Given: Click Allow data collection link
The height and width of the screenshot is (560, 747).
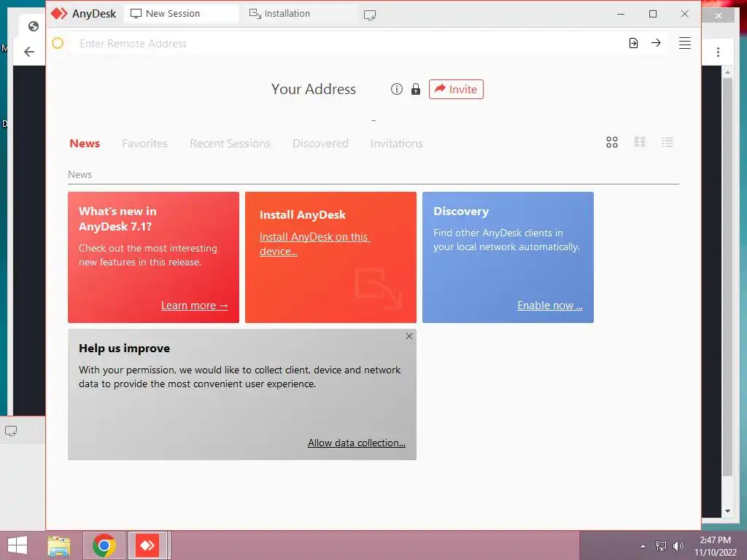Looking at the screenshot, I should [356, 443].
